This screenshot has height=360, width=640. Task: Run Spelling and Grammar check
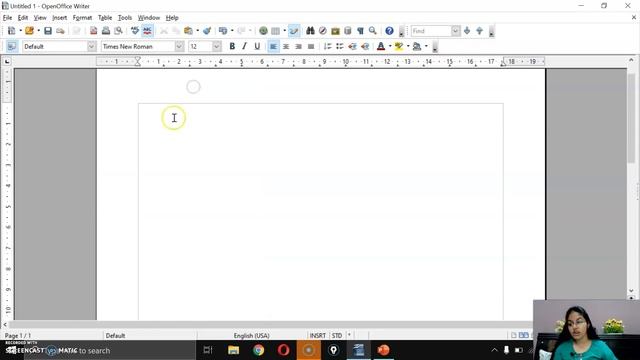click(135, 31)
